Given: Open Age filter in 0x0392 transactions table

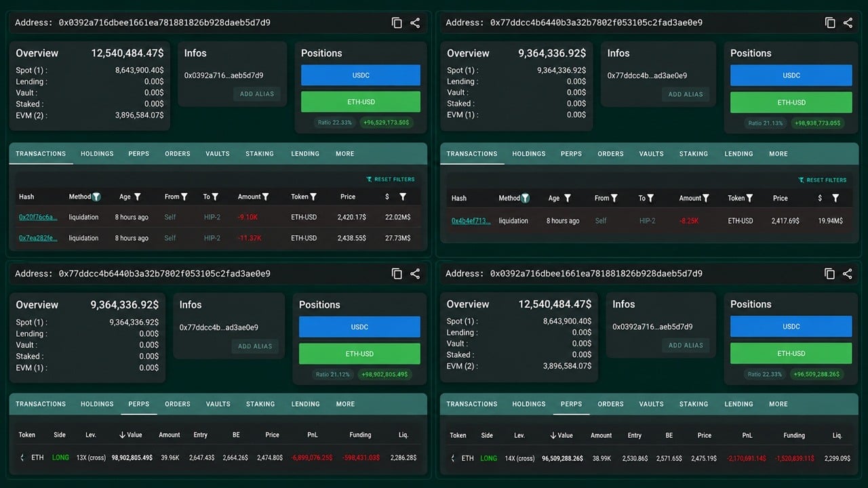Looking at the screenshot, I should click(x=138, y=197).
